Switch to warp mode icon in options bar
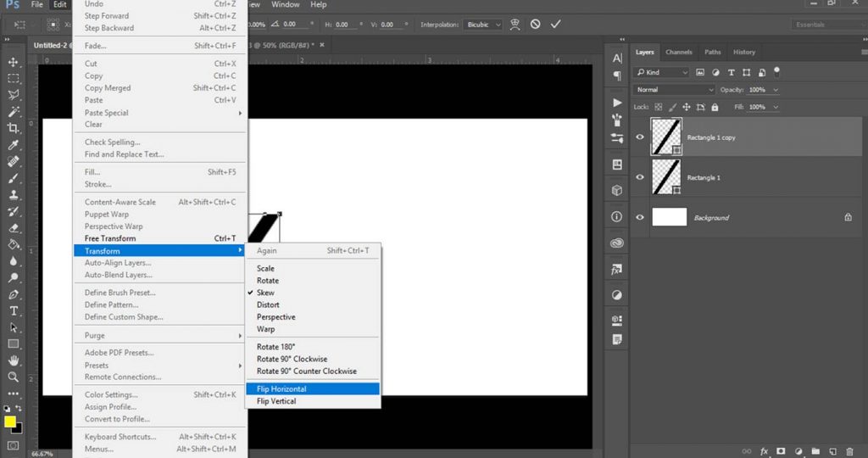 (515, 25)
